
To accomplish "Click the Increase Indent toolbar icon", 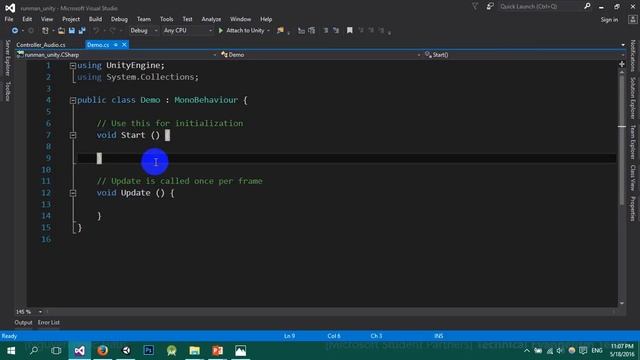I will click(311, 31).
